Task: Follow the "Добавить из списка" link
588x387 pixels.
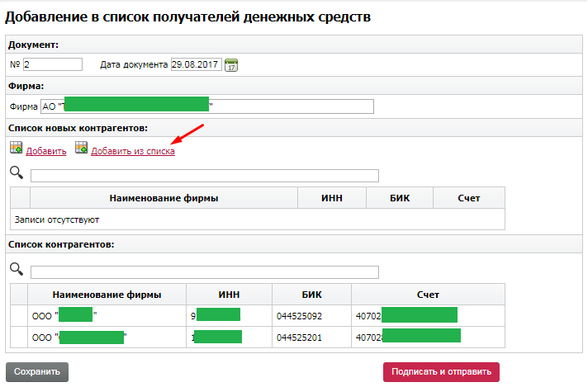Action: 133,152
